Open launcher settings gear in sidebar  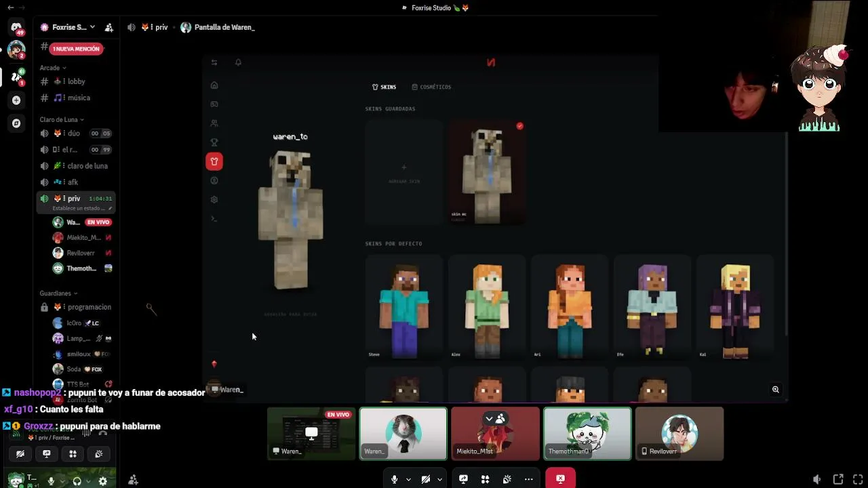(x=214, y=199)
